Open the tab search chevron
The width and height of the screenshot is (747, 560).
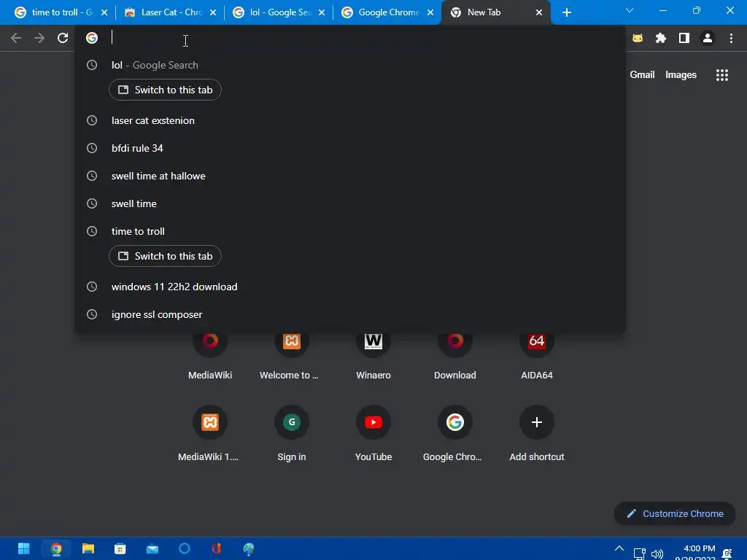click(x=630, y=10)
